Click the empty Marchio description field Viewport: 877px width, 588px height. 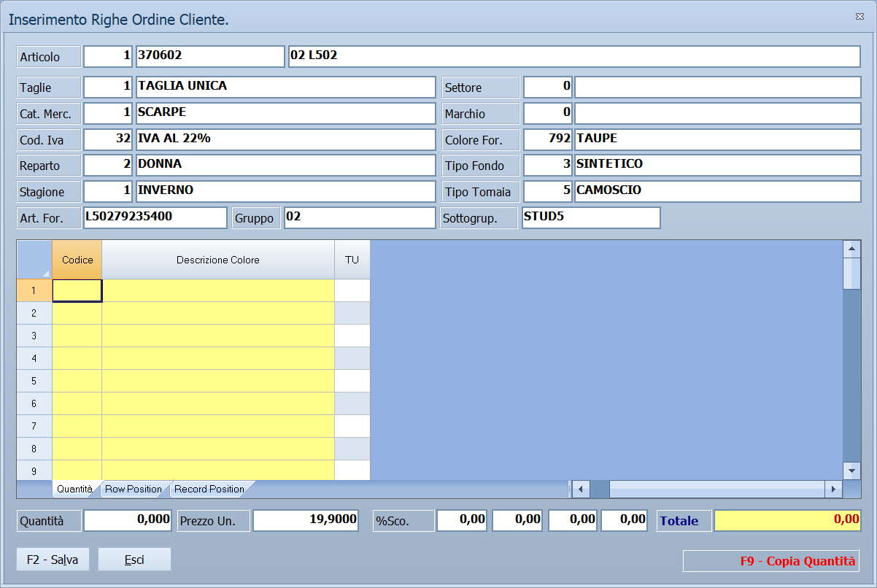click(x=718, y=113)
